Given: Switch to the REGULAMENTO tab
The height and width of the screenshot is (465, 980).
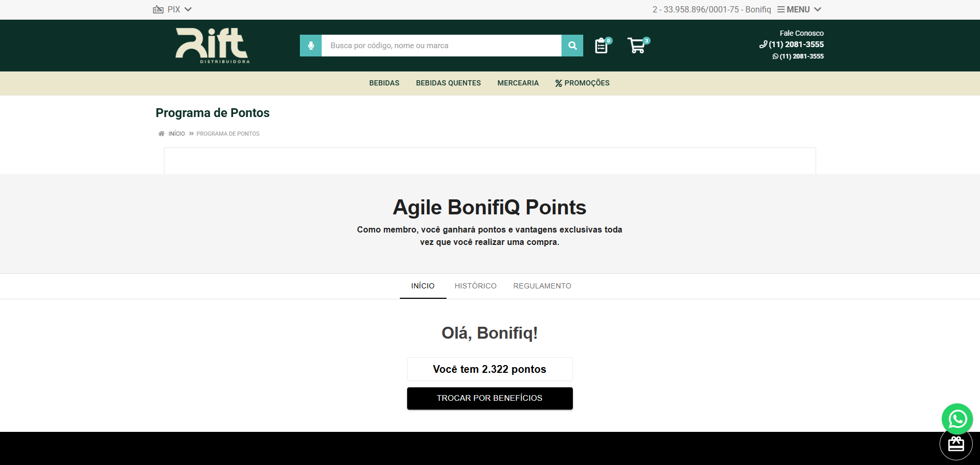Looking at the screenshot, I should pyautogui.click(x=542, y=286).
